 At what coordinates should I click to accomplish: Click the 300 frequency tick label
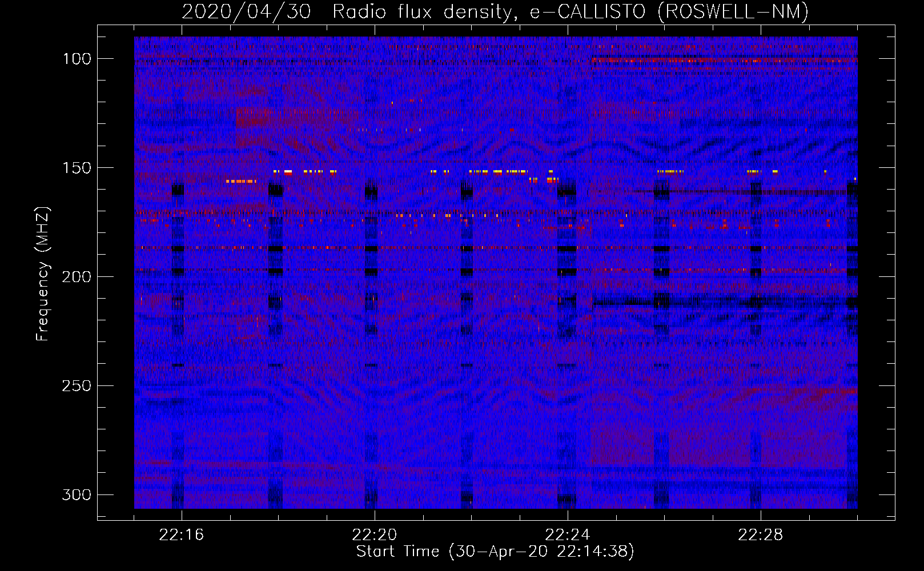coord(77,494)
